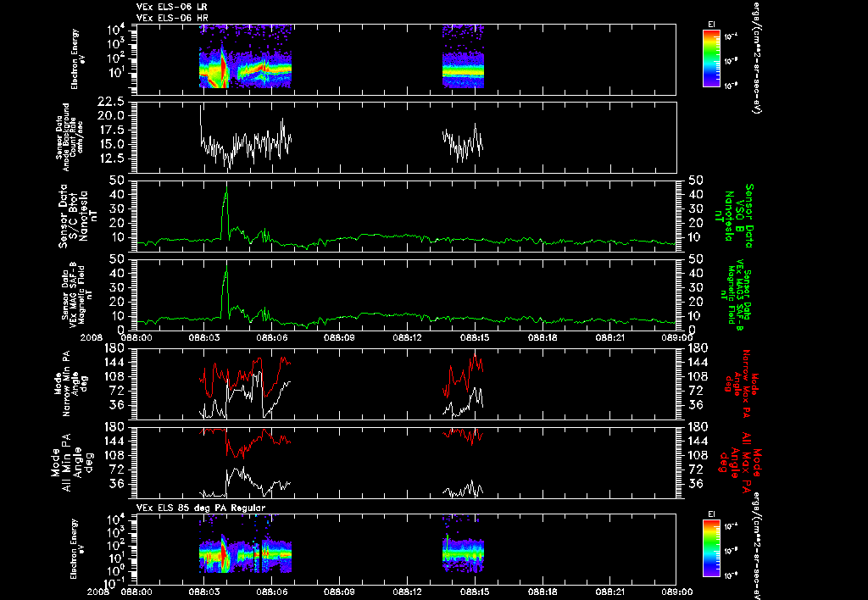The height and width of the screenshot is (600, 868).
Task: Click '088:09' on the middle time axis
Action: (339, 337)
